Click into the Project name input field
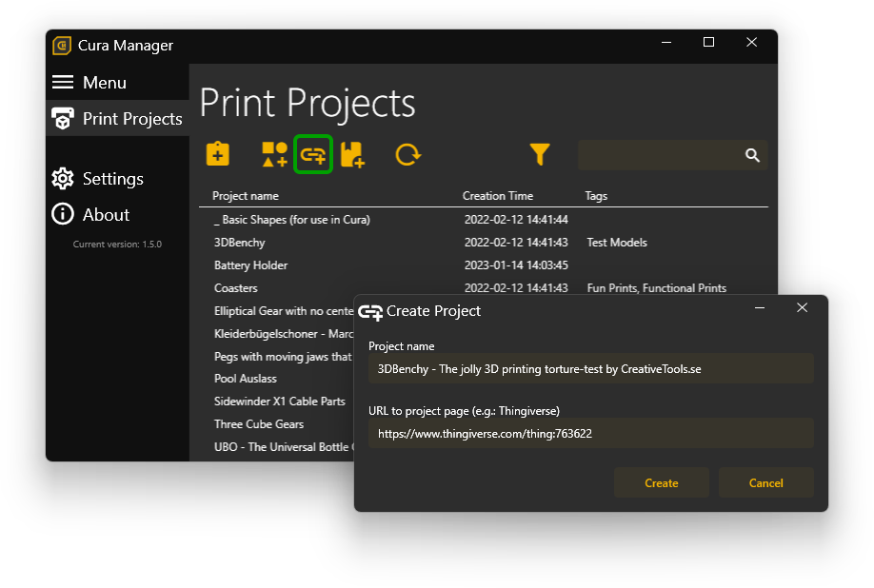The width and height of the screenshot is (874, 588). pyautogui.click(x=591, y=368)
